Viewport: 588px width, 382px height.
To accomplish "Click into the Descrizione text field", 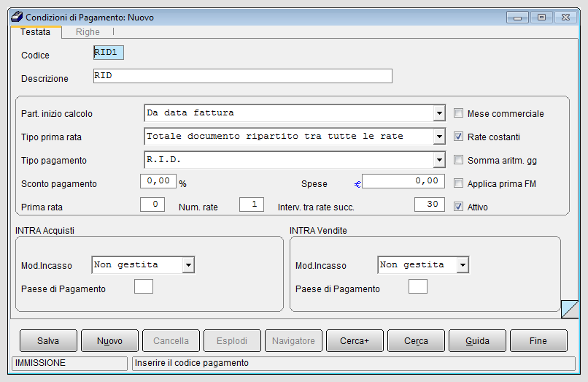I will point(243,76).
